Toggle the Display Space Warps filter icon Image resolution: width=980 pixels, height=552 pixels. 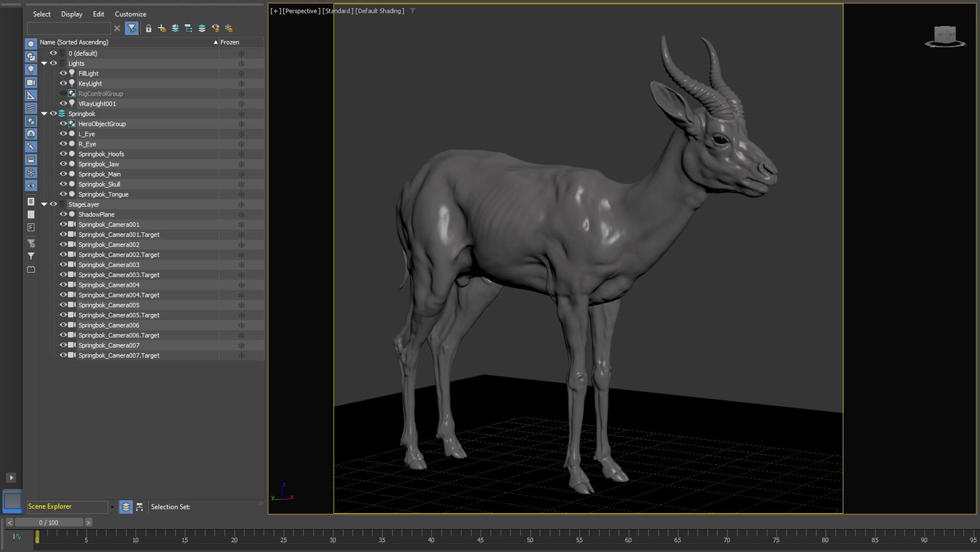tap(31, 108)
